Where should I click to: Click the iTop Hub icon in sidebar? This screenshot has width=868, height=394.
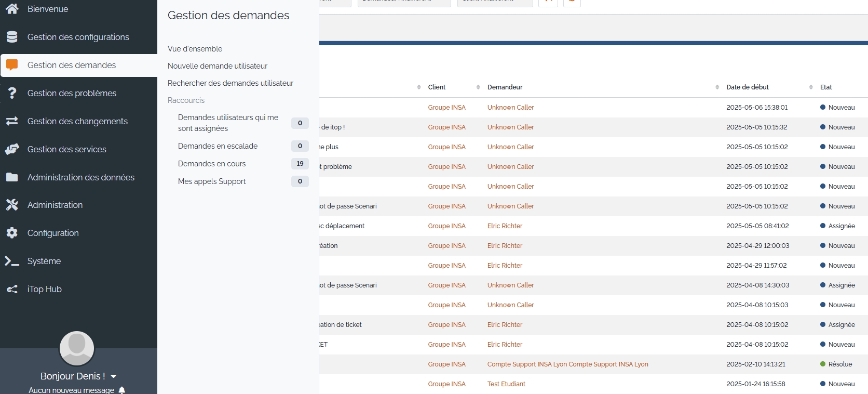pos(12,289)
